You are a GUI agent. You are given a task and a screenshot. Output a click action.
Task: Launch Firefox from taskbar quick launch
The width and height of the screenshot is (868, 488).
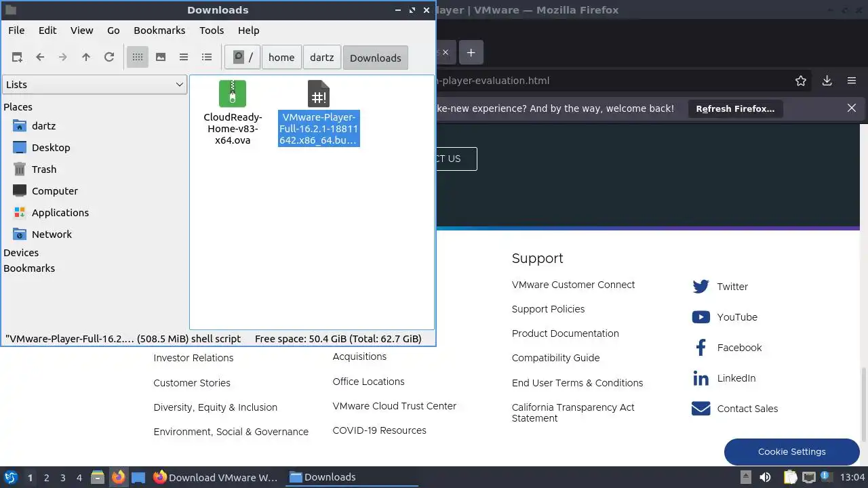tap(118, 477)
